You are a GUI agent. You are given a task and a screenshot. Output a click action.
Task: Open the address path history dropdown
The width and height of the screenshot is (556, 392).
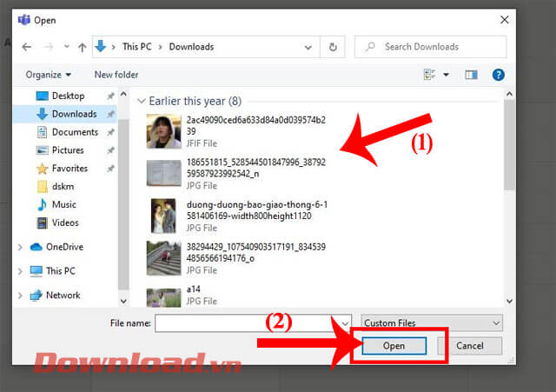308,47
